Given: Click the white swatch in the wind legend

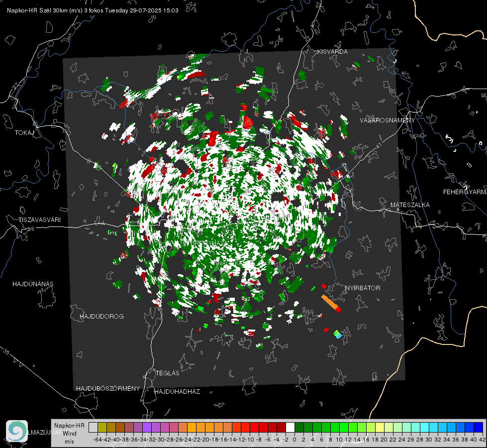Looking at the screenshot, I should pyautogui.click(x=290, y=427).
